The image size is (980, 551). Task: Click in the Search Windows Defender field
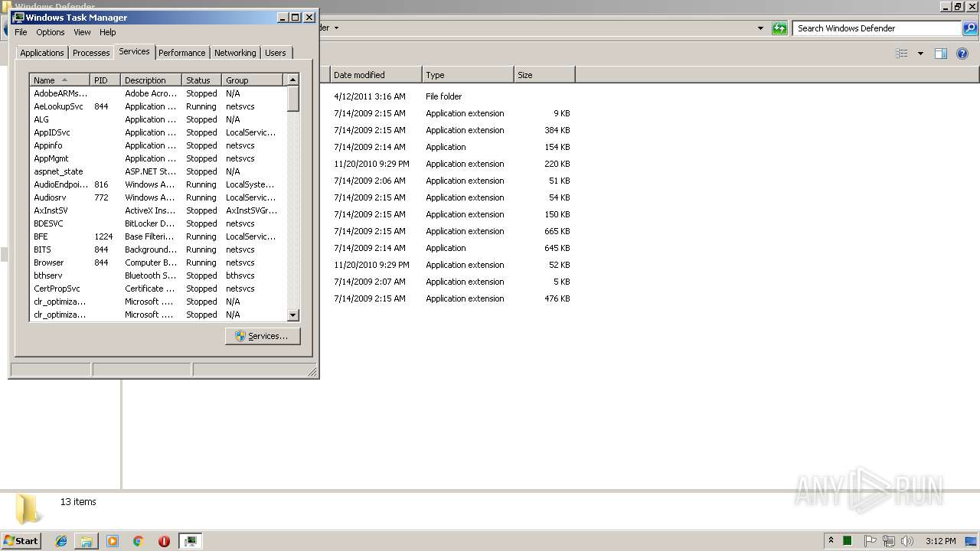tap(877, 28)
